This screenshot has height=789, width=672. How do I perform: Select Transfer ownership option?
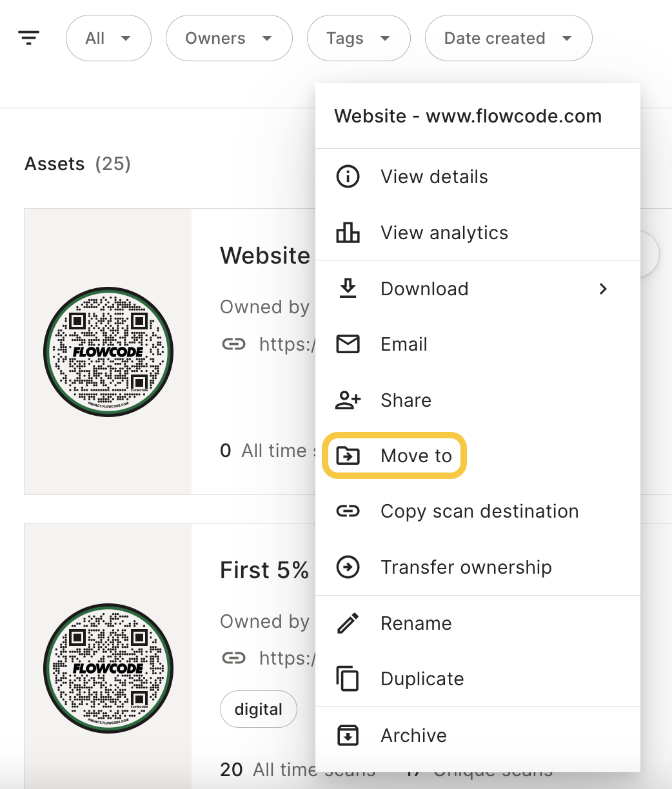466,567
